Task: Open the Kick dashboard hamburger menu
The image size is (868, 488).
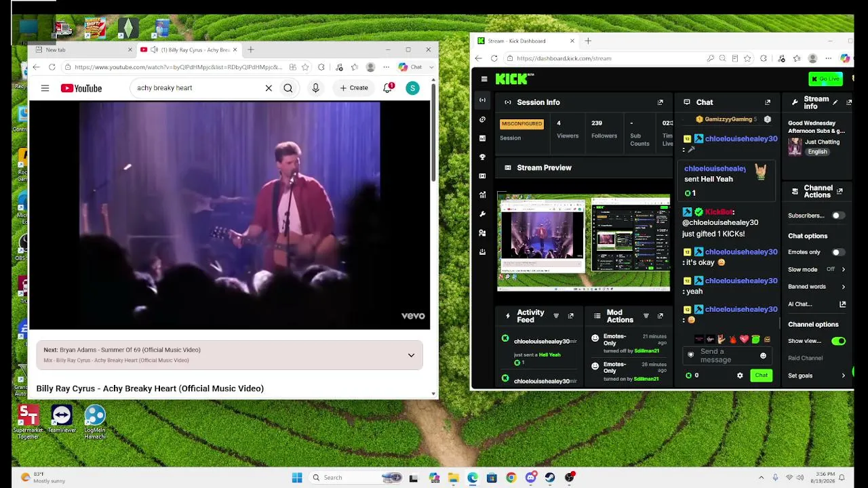Action: click(x=484, y=79)
